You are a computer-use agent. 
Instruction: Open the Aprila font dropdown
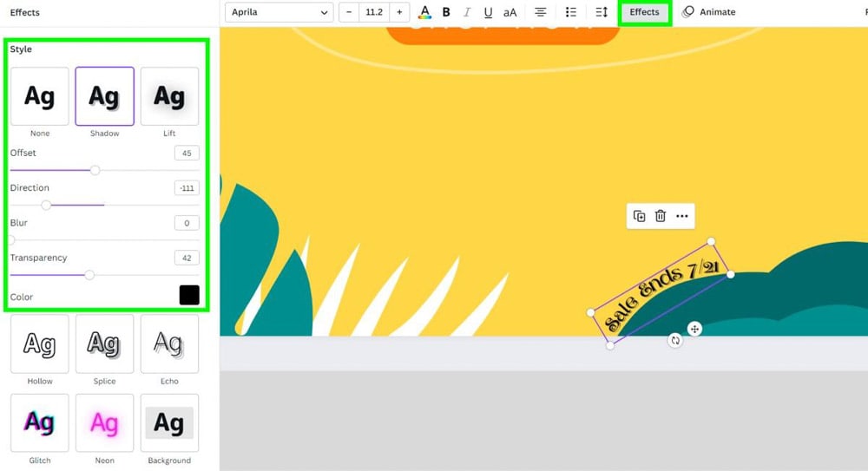point(279,12)
